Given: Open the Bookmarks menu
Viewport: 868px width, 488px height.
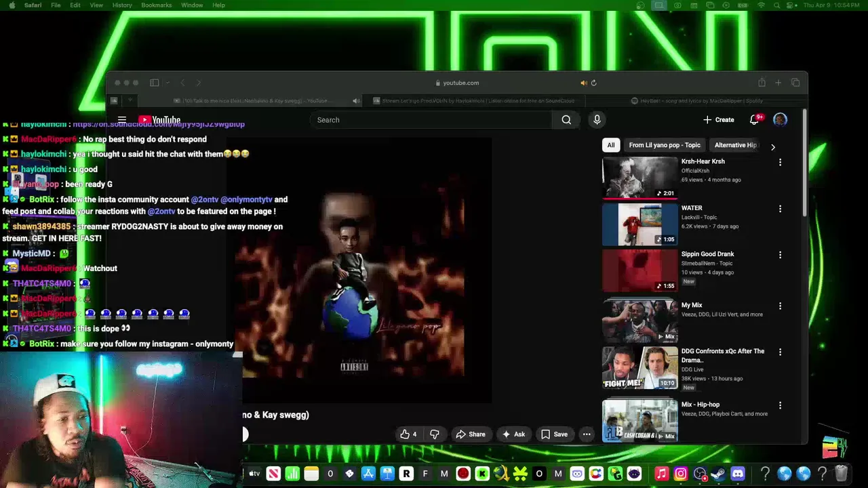Looking at the screenshot, I should tap(157, 5).
